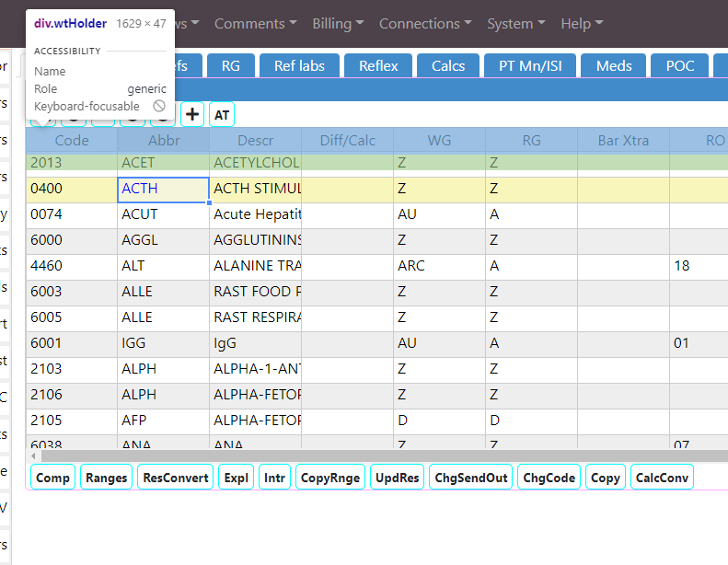The height and width of the screenshot is (565, 728).
Task: Select the ALANINE TRA description cell
Action: pos(255,267)
